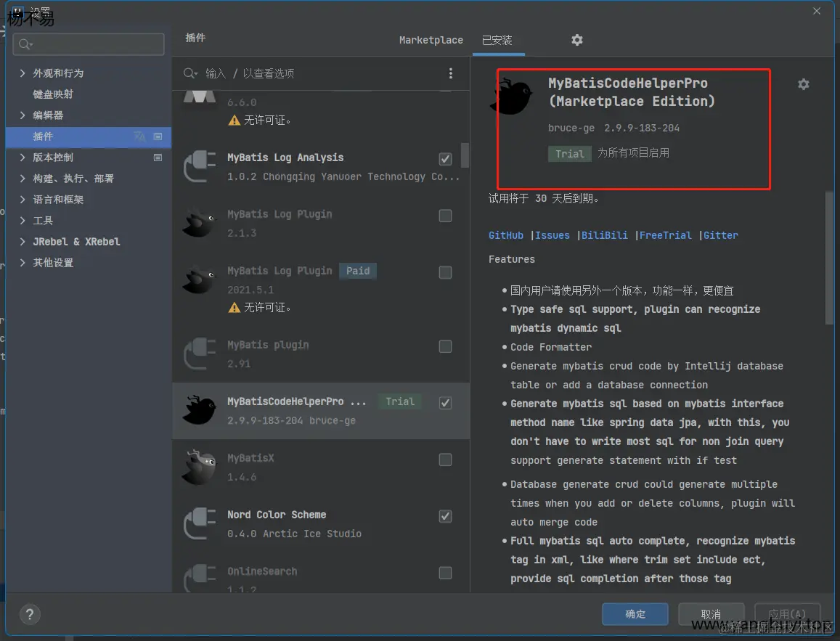Click bird icon of MyBatis Log Plugin 2.1.3
Screen dimensions: 840x641
(x=199, y=224)
